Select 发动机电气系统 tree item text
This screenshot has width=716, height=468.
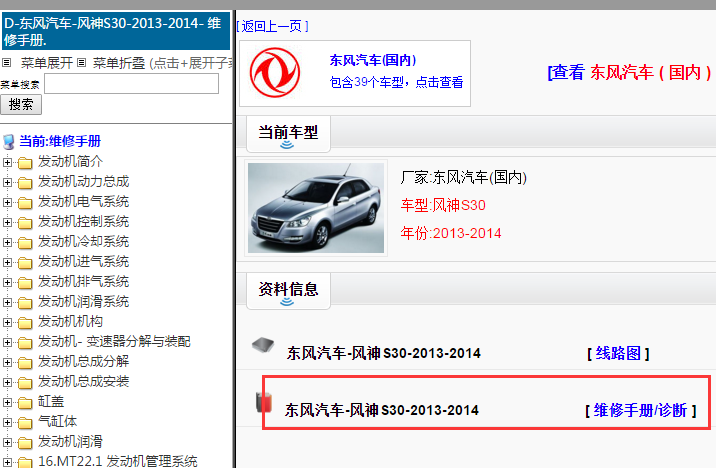click(x=84, y=202)
